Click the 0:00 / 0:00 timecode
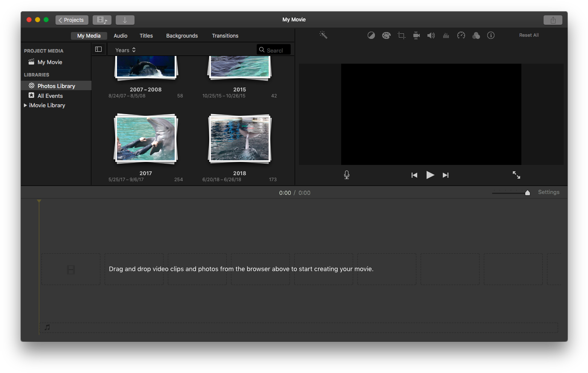 [x=295, y=193]
